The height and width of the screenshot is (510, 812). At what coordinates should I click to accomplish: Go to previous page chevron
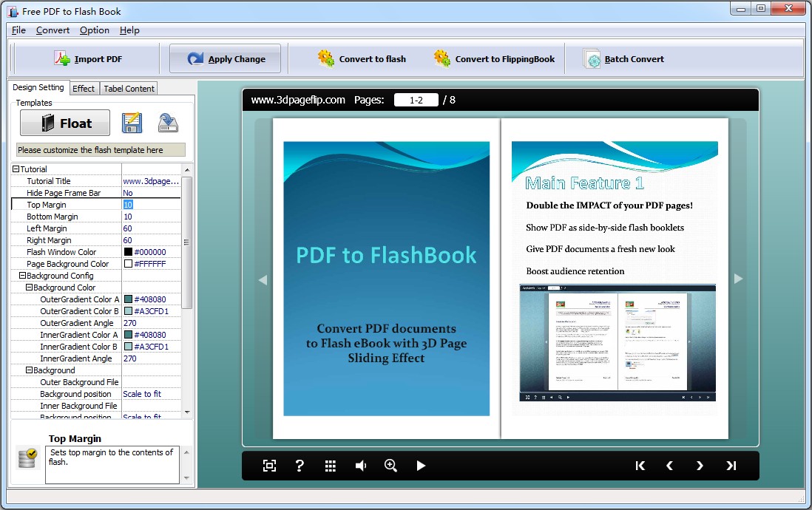pyautogui.click(x=669, y=466)
